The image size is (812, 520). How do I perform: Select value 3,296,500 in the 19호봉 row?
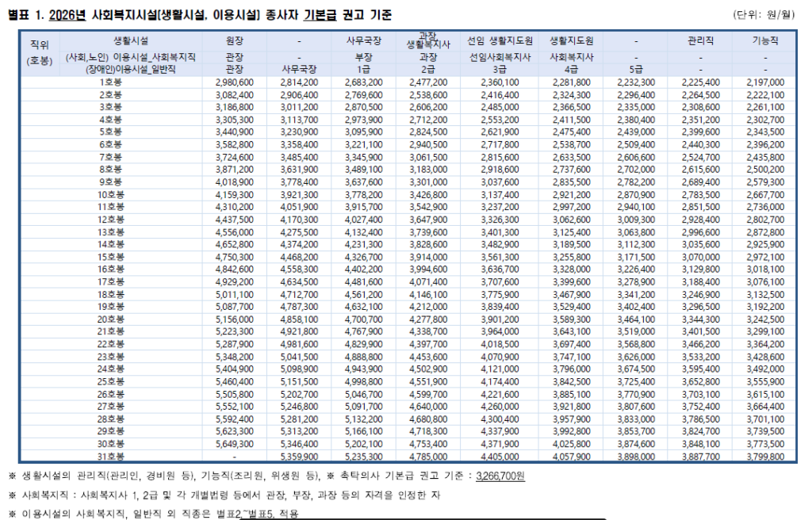tap(701, 307)
